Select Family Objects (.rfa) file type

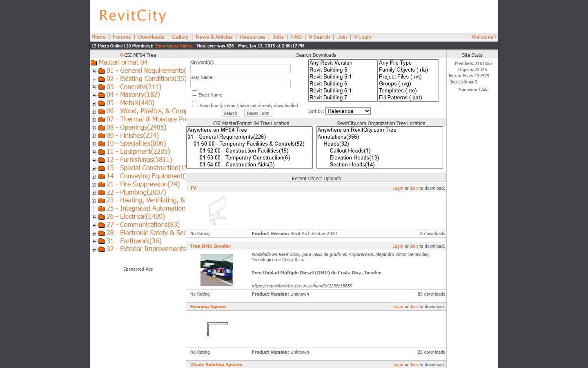(x=408, y=70)
